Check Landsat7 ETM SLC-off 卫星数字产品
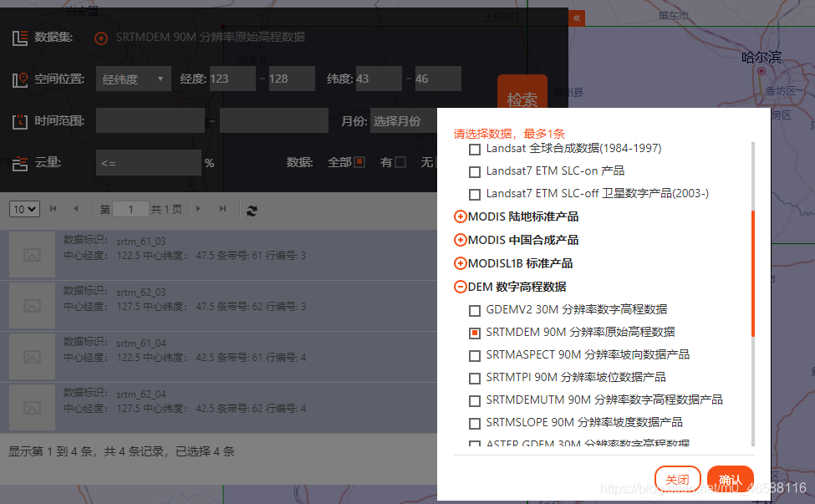 coord(475,195)
